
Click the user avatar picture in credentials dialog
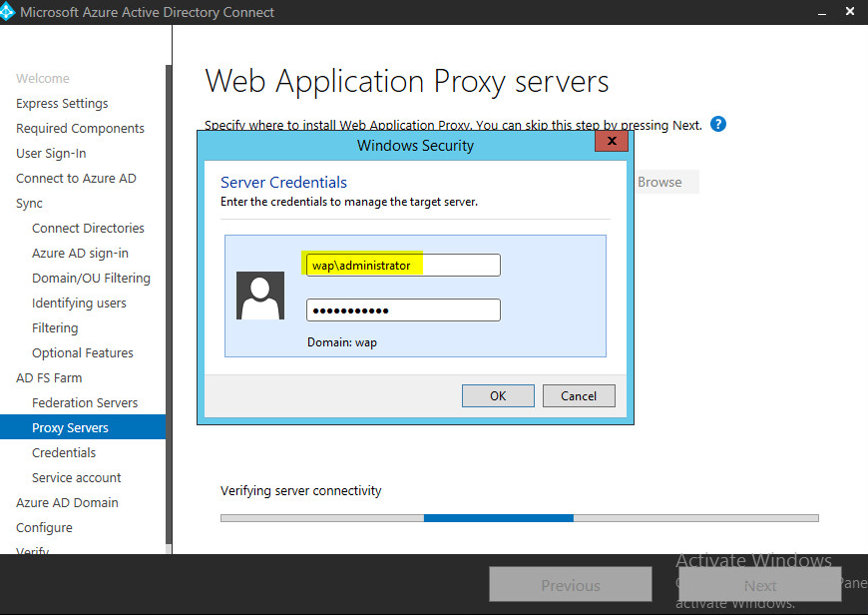260,296
